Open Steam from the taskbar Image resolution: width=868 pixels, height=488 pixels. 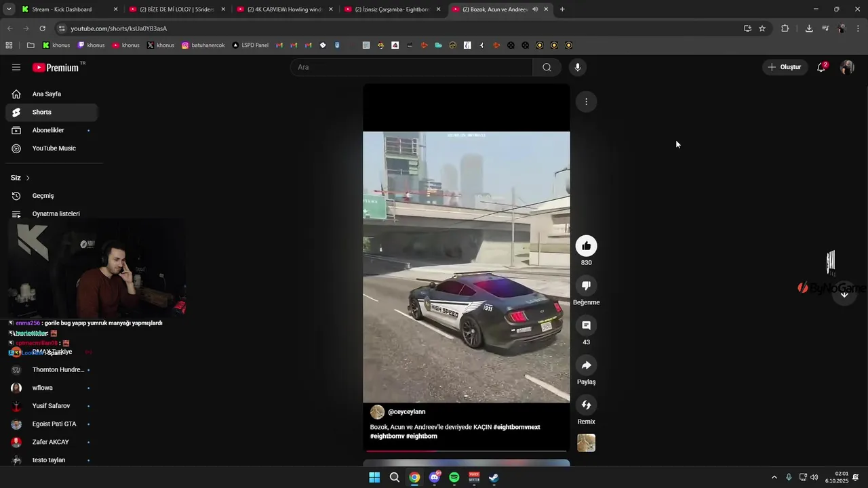click(x=494, y=477)
